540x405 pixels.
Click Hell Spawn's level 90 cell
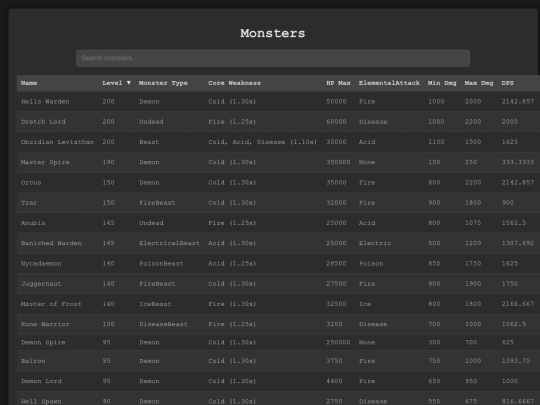click(106, 401)
